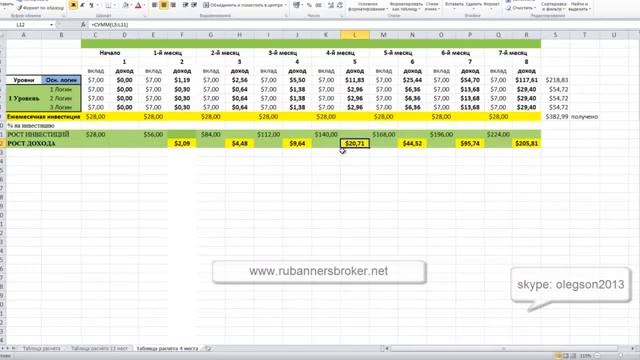Select the 'РОСТ ИНВЕСТИЦИЙ' row label
Screen dimensions: 640x360
pyautogui.click(x=38, y=134)
